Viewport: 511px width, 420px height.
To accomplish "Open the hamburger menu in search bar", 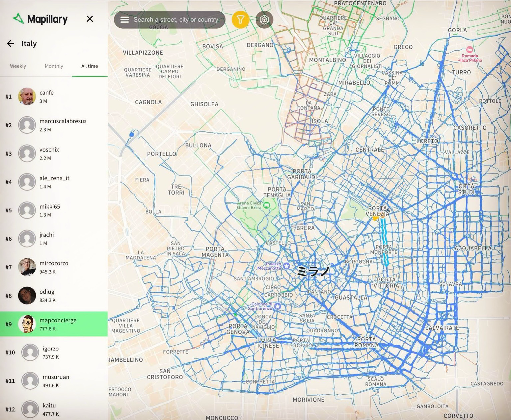I will pos(125,20).
